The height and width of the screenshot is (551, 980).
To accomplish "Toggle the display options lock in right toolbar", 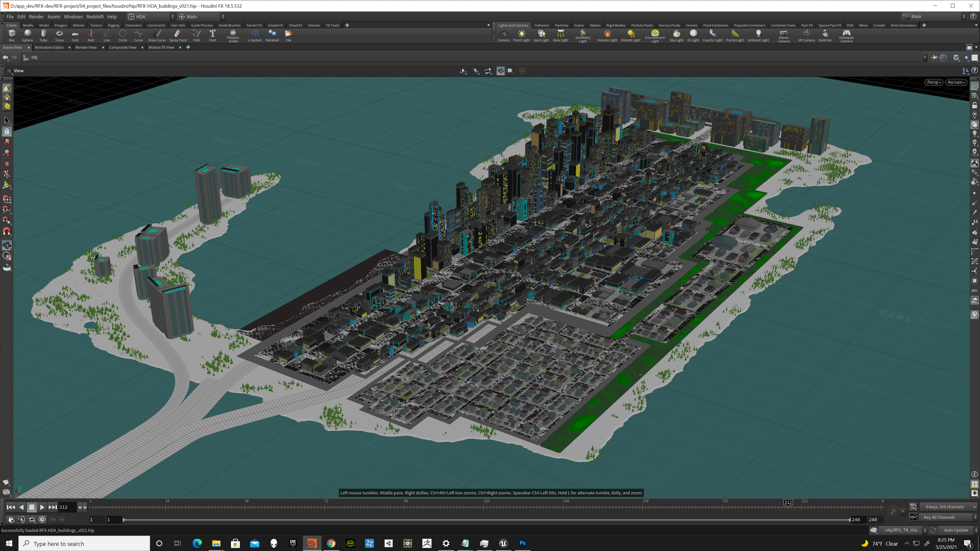I will 974,105.
